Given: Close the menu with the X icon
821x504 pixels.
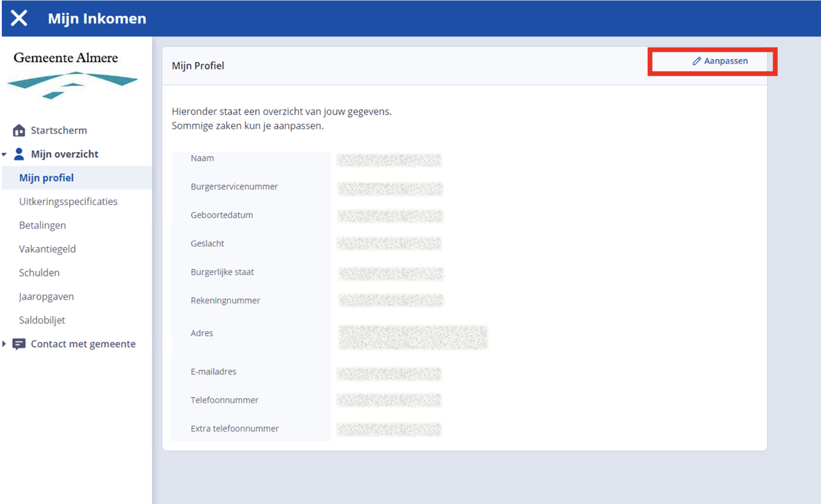Looking at the screenshot, I should (x=19, y=18).
